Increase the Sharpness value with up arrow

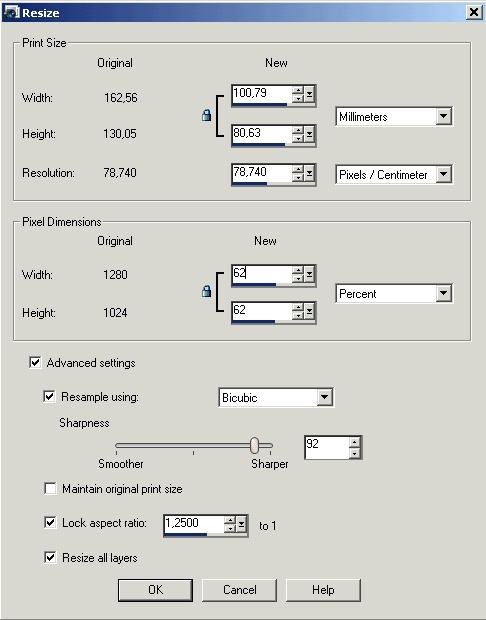coord(355,442)
